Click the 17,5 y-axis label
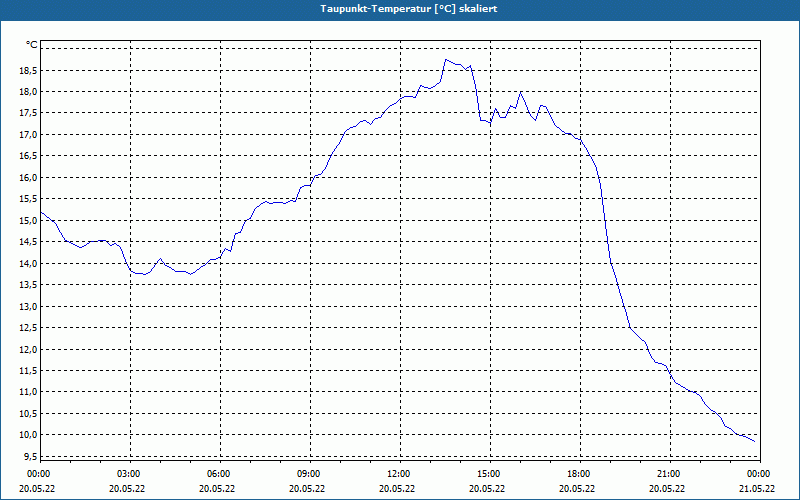 pyautogui.click(x=29, y=113)
